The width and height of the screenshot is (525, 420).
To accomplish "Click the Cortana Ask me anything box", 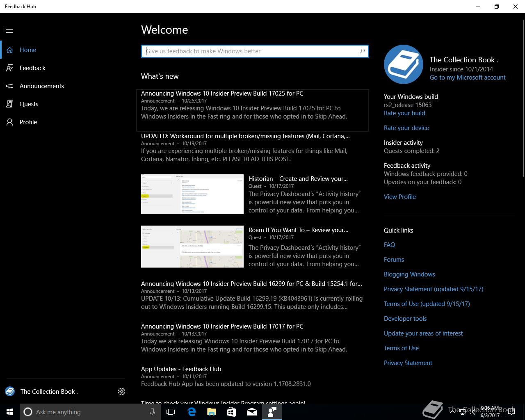I will tap(89, 412).
